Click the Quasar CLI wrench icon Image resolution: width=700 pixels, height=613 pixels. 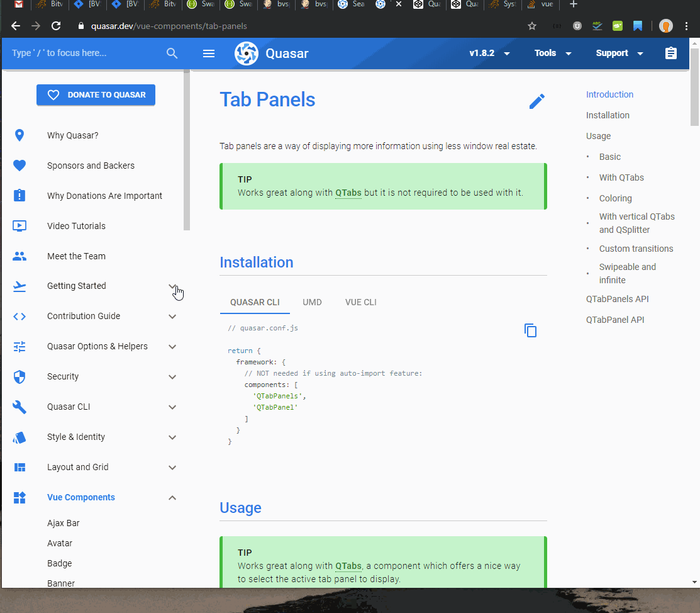[x=19, y=407]
